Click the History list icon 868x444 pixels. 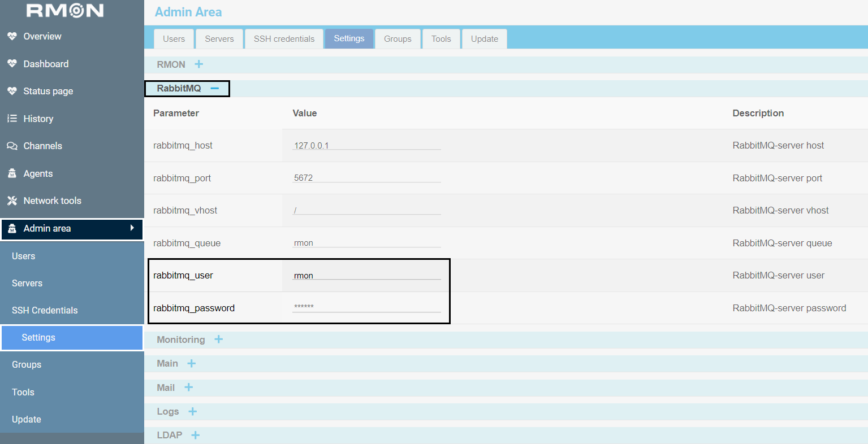click(12, 119)
